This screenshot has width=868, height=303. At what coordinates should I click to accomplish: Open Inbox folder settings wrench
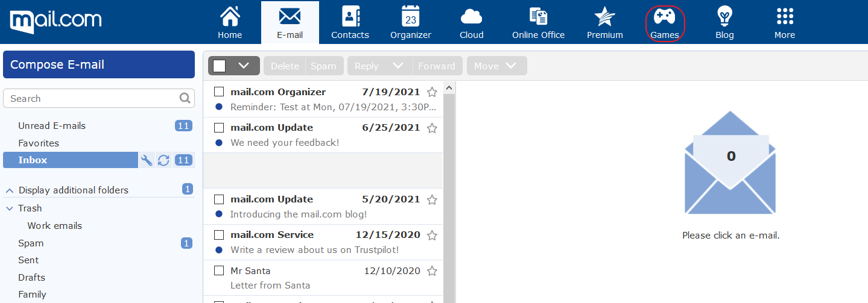[x=147, y=160]
